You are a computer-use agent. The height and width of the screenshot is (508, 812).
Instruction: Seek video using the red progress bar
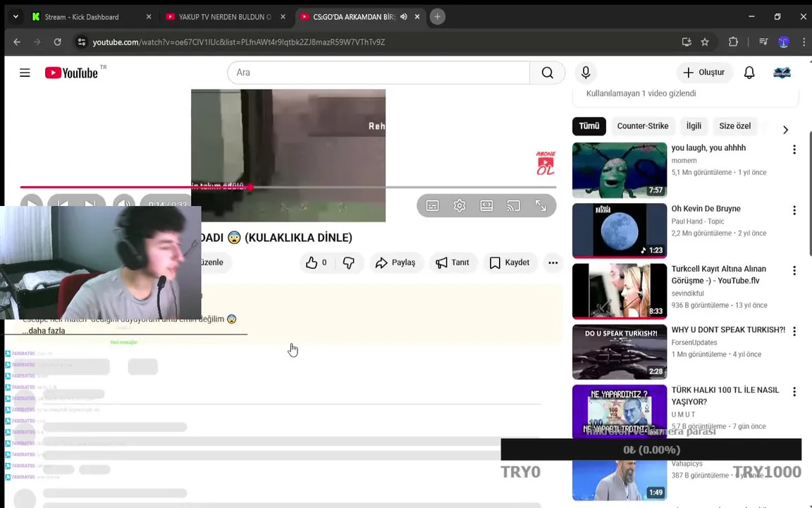coord(288,187)
